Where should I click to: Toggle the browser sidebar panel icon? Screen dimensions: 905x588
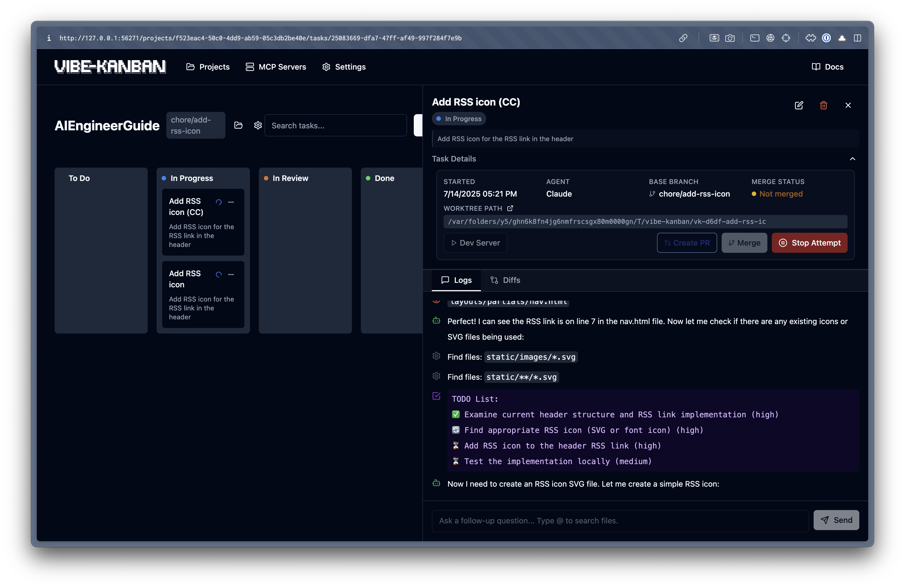pos(857,38)
